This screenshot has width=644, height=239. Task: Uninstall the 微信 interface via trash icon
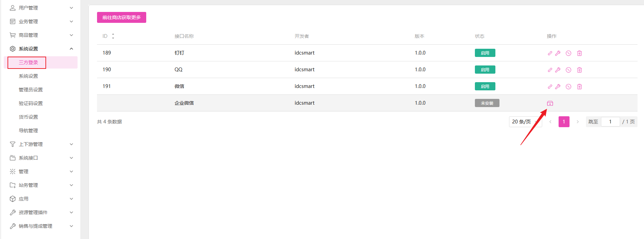579,87
